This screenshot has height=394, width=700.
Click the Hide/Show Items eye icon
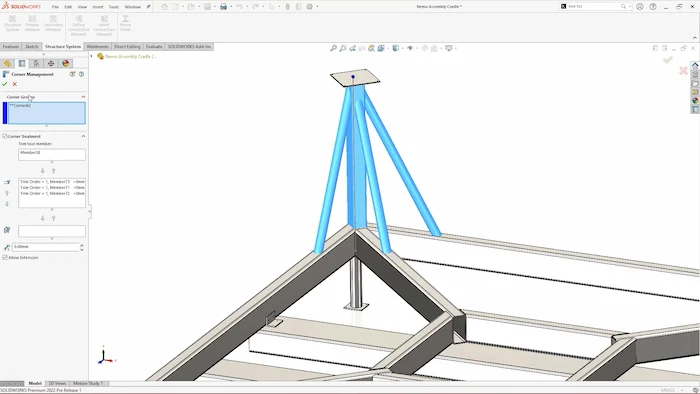click(x=410, y=48)
